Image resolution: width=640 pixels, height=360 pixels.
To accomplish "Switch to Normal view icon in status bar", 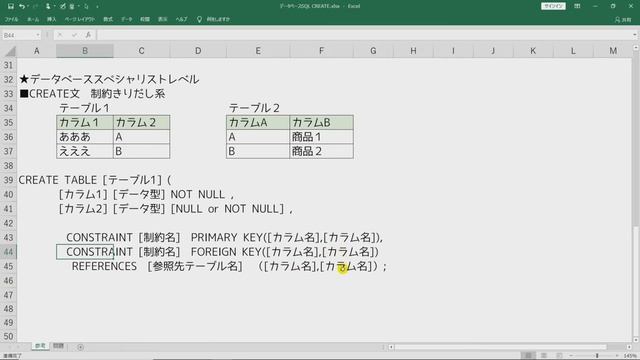I will 528,356.
